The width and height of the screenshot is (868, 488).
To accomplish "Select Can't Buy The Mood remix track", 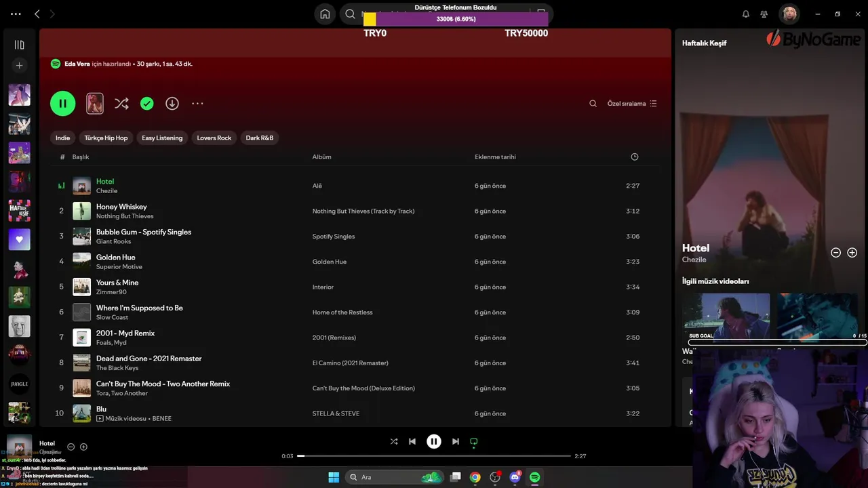I will tap(163, 384).
